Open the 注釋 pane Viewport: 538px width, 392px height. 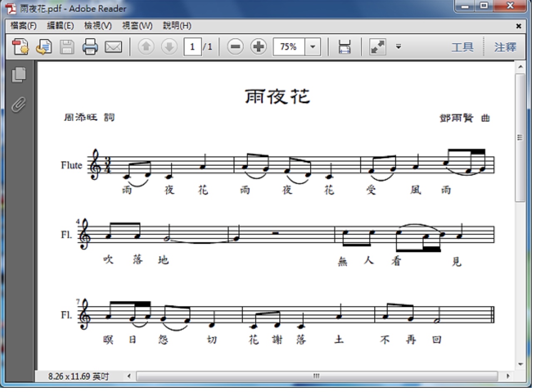pyautogui.click(x=505, y=47)
